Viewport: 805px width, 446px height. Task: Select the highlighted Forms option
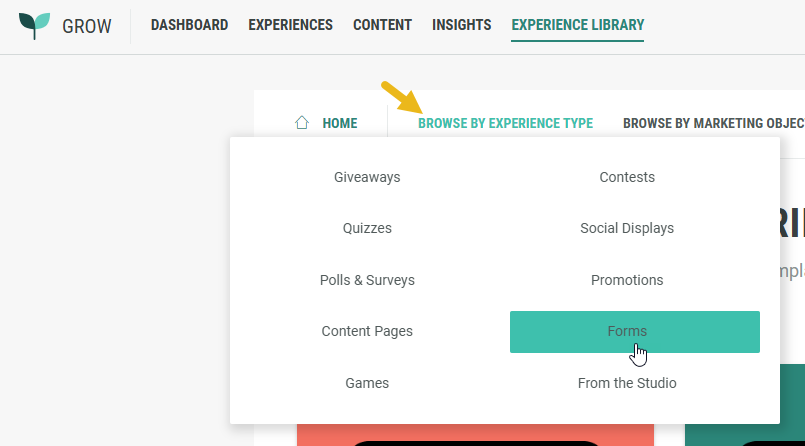click(634, 332)
